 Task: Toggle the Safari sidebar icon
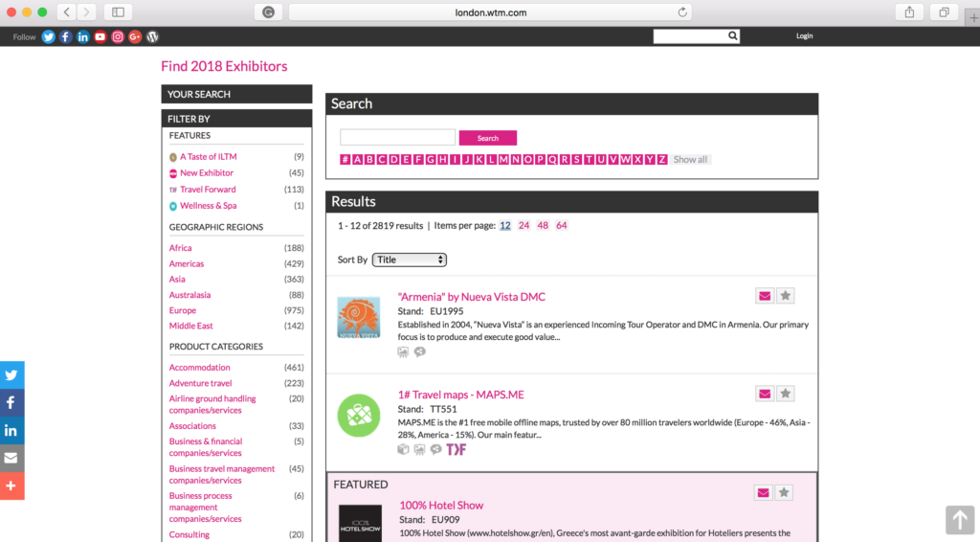click(x=118, y=11)
